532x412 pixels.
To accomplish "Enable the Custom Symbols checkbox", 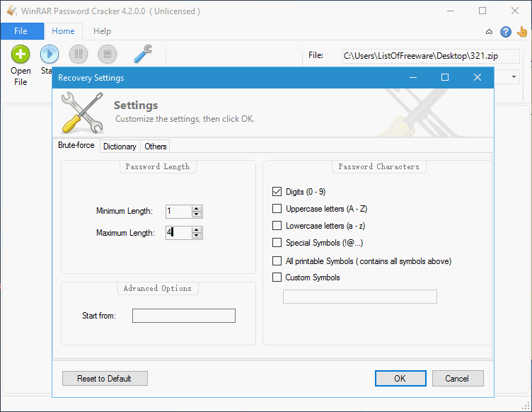I will pos(277,277).
